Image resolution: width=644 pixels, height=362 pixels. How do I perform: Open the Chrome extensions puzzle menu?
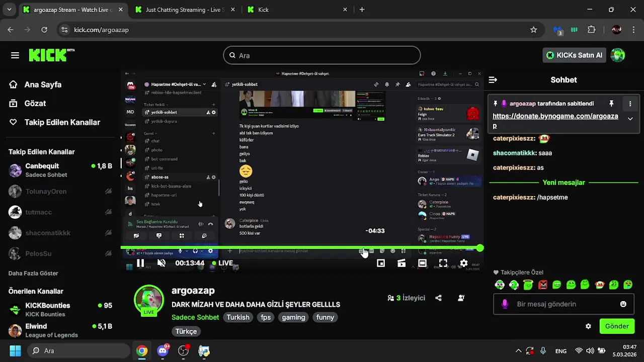click(x=592, y=30)
